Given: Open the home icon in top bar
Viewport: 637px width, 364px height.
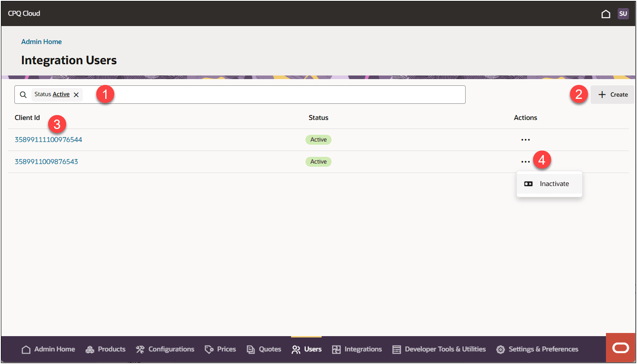Looking at the screenshot, I should click(x=606, y=13).
